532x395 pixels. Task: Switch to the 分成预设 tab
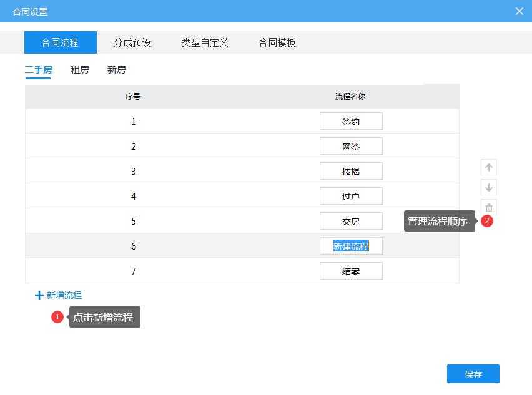pos(132,42)
